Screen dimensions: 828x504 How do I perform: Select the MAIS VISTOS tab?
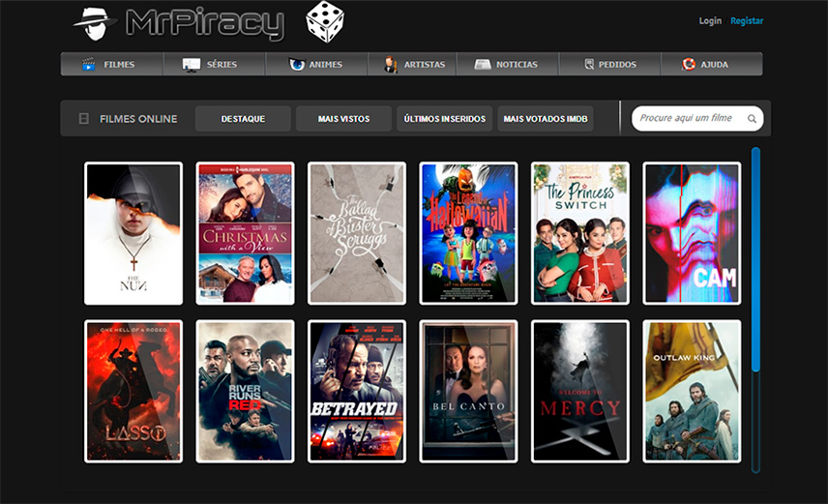(343, 118)
